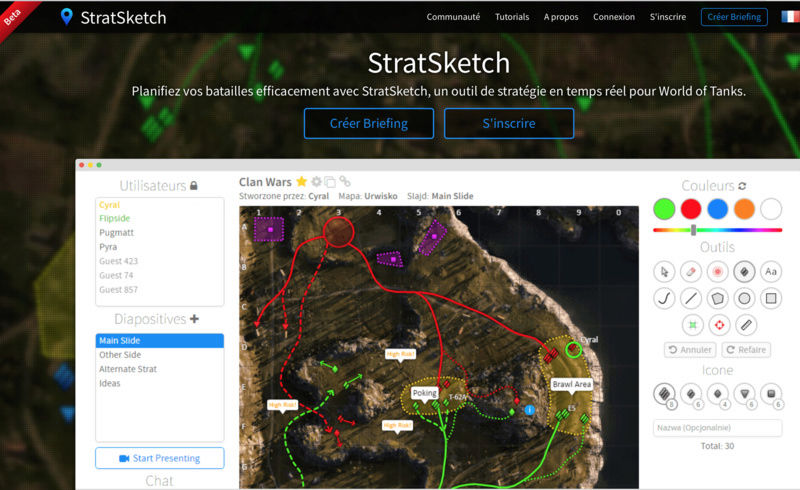Image resolution: width=800 pixels, height=490 pixels.
Task: Select the polygon shape tool
Action: (x=717, y=298)
